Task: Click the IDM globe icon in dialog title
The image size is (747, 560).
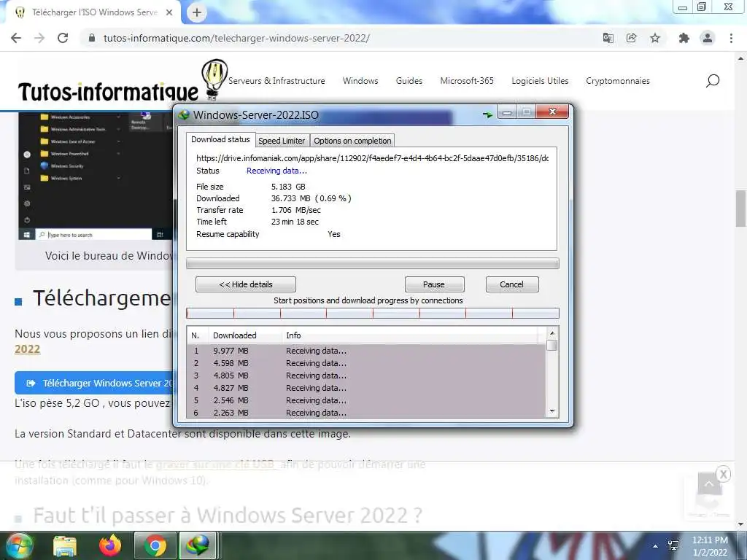Action: click(183, 114)
